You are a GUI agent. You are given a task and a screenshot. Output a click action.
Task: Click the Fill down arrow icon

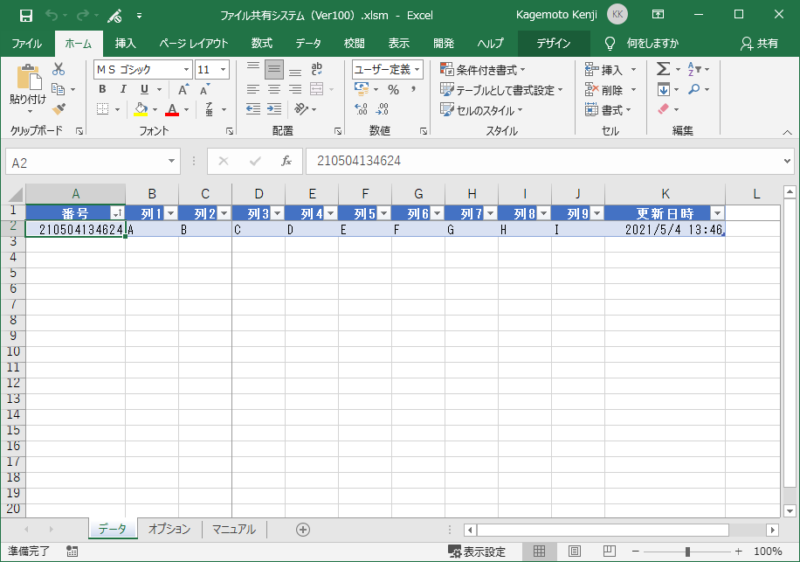coord(663,89)
